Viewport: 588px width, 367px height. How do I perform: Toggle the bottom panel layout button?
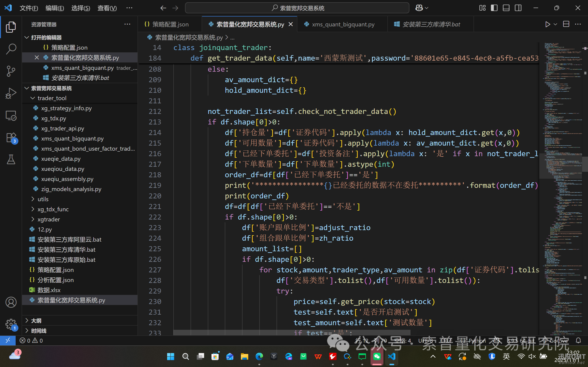(506, 8)
